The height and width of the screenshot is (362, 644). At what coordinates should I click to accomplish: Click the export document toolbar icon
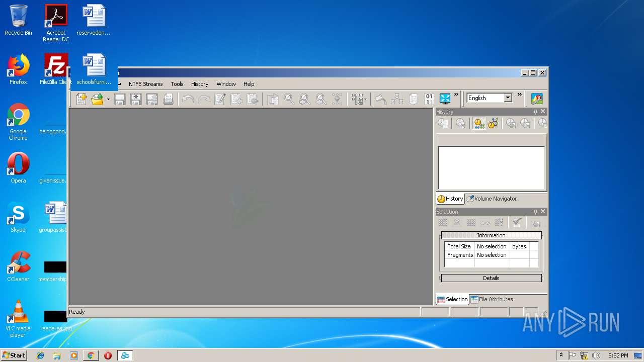[273, 99]
